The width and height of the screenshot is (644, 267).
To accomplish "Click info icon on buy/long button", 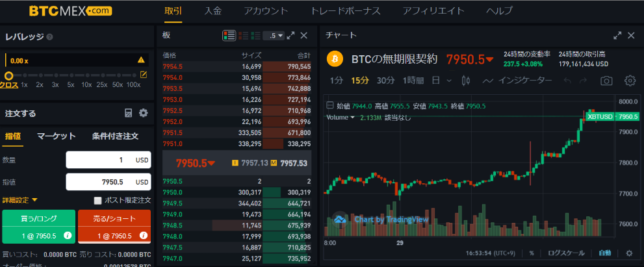I will click(x=68, y=236).
